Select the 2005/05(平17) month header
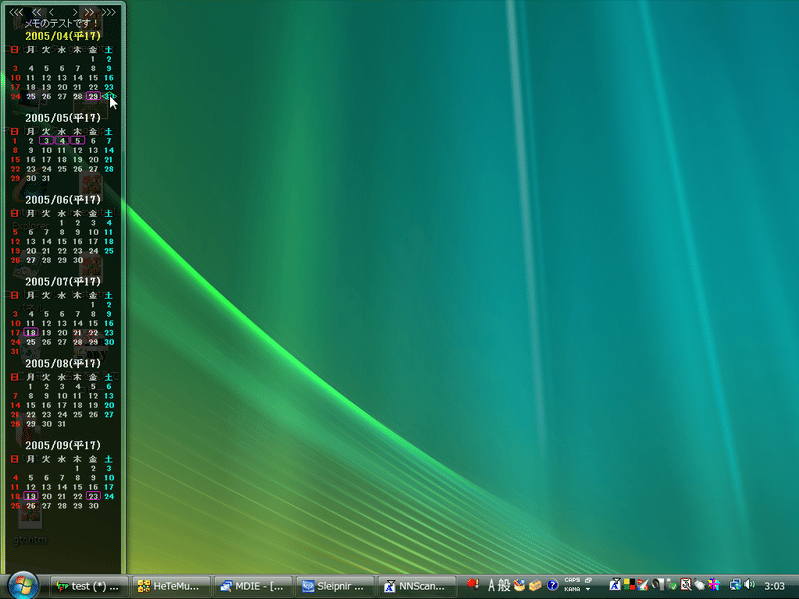The width and height of the screenshot is (799, 599). coord(63,118)
